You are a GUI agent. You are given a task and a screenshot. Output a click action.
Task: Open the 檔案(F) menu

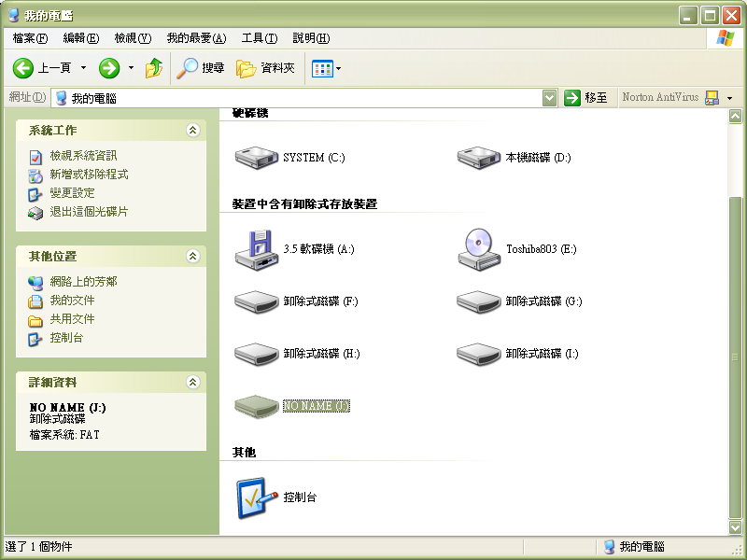point(30,38)
